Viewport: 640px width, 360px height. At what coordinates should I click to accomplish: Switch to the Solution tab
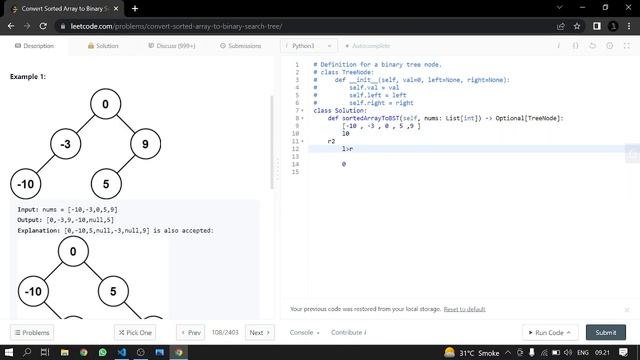(103, 46)
